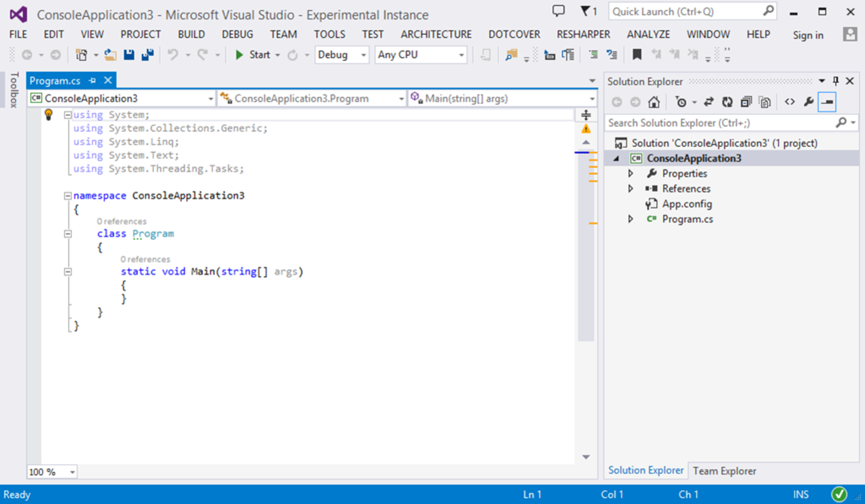Open the feedback speech bubble icon

[558, 11]
